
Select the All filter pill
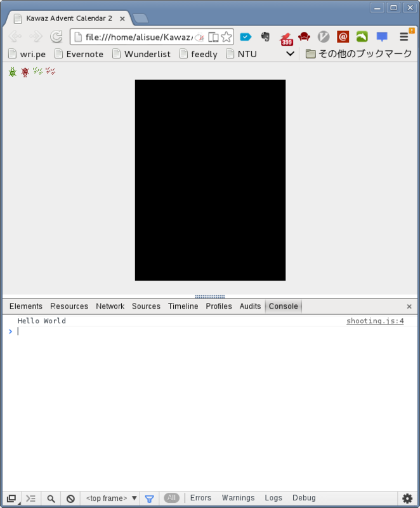[x=171, y=498]
